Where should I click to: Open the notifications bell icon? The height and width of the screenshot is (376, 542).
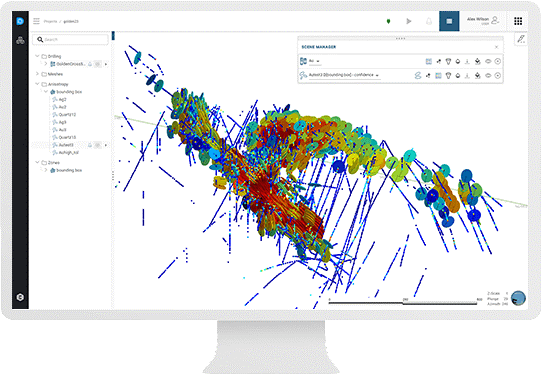(x=429, y=21)
